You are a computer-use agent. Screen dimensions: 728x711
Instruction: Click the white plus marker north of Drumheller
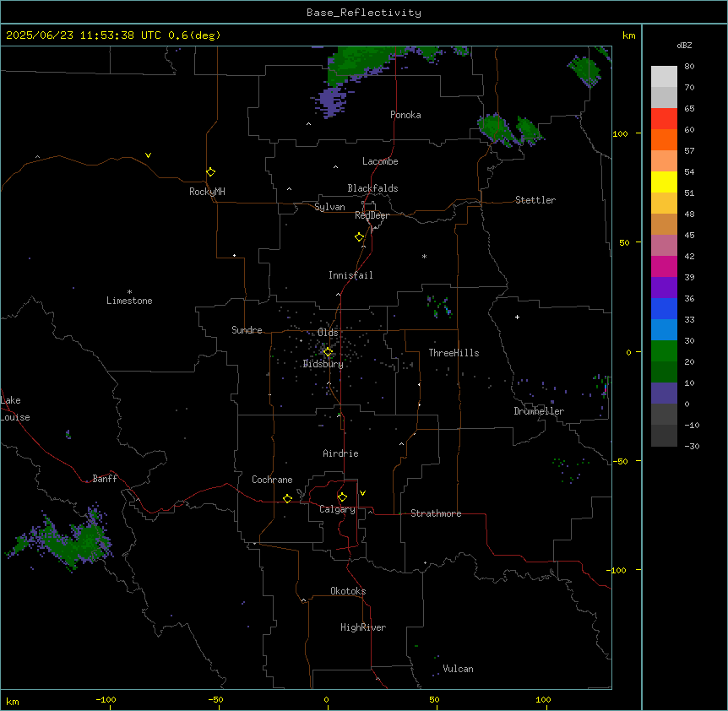(517, 317)
